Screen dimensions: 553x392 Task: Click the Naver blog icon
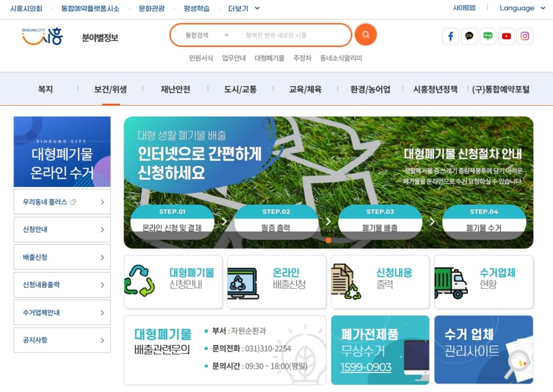tap(488, 36)
